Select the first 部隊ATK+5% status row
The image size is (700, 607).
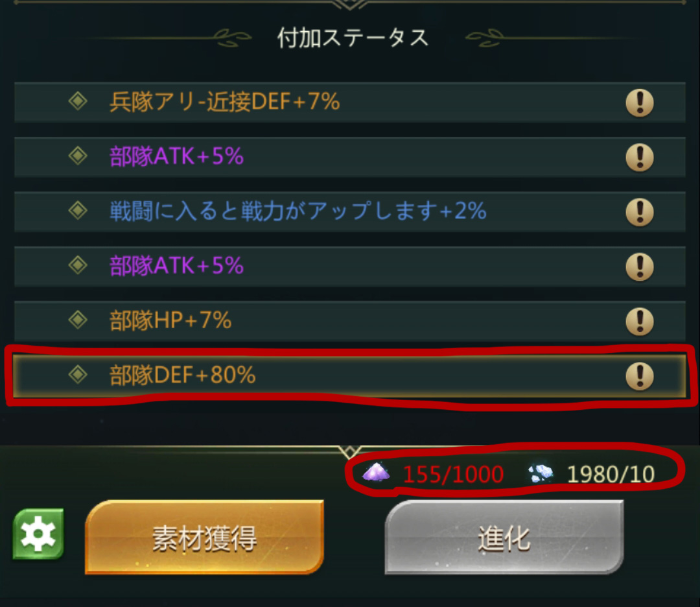(349, 157)
